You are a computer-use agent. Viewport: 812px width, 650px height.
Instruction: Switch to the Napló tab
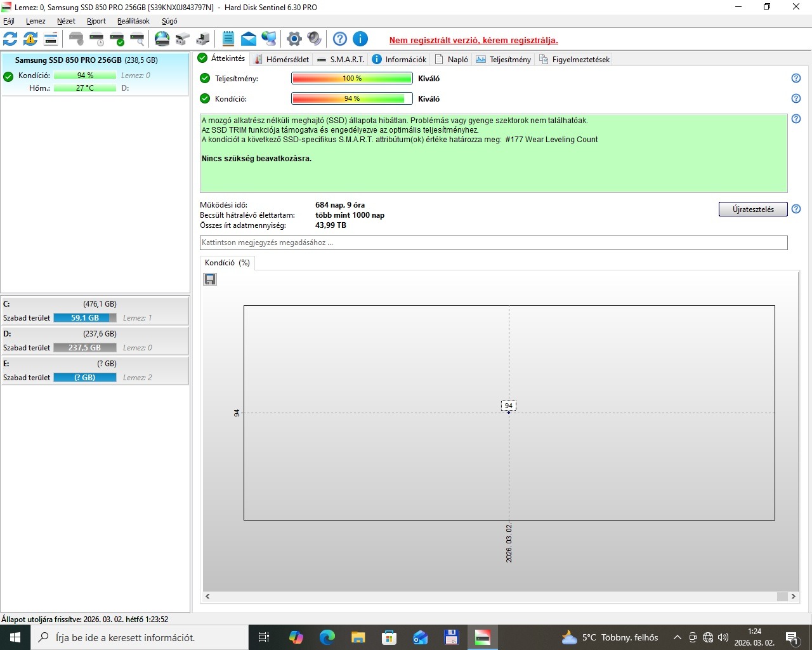[452, 59]
